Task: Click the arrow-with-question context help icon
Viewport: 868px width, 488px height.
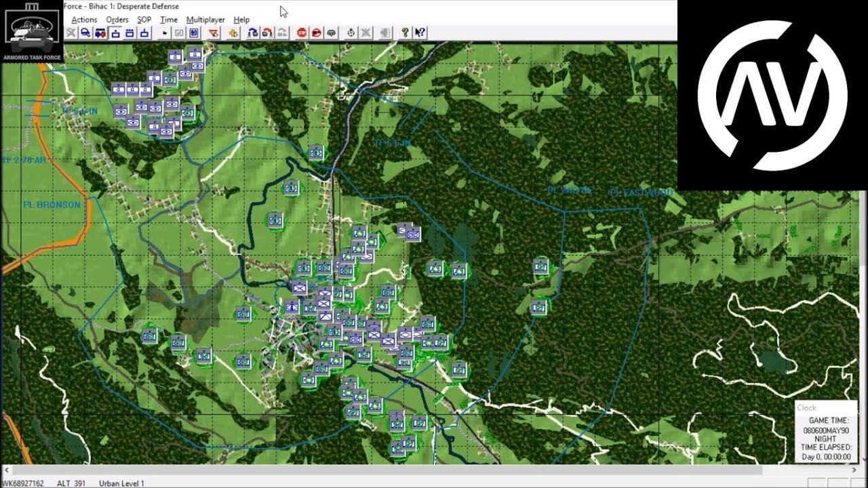Action: (x=420, y=33)
